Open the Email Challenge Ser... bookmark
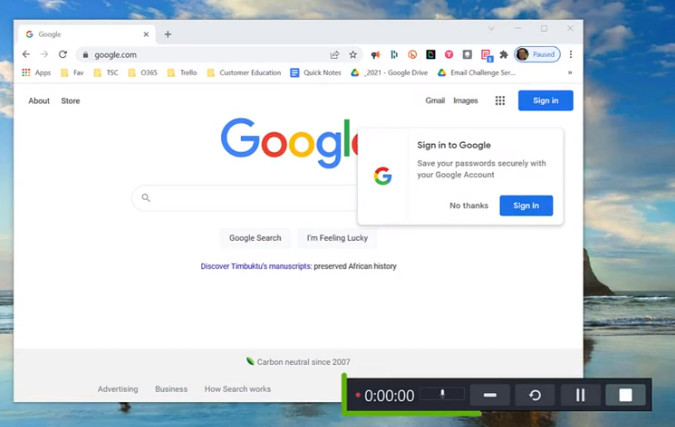This screenshot has height=427, width=675. (x=476, y=73)
